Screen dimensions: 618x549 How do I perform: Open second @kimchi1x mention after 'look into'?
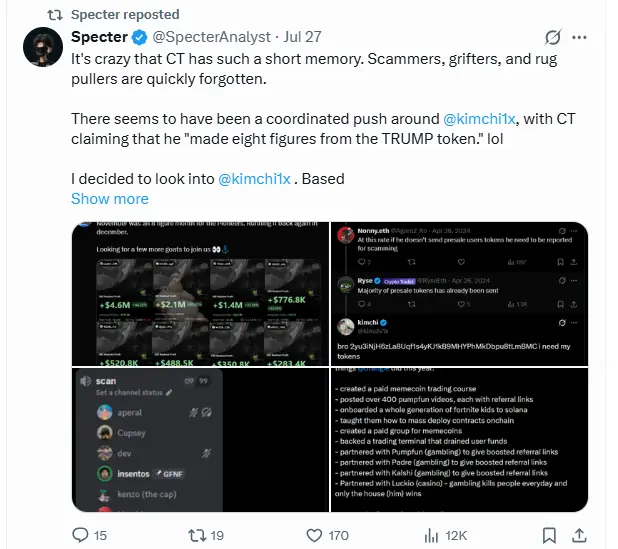click(x=254, y=179)
